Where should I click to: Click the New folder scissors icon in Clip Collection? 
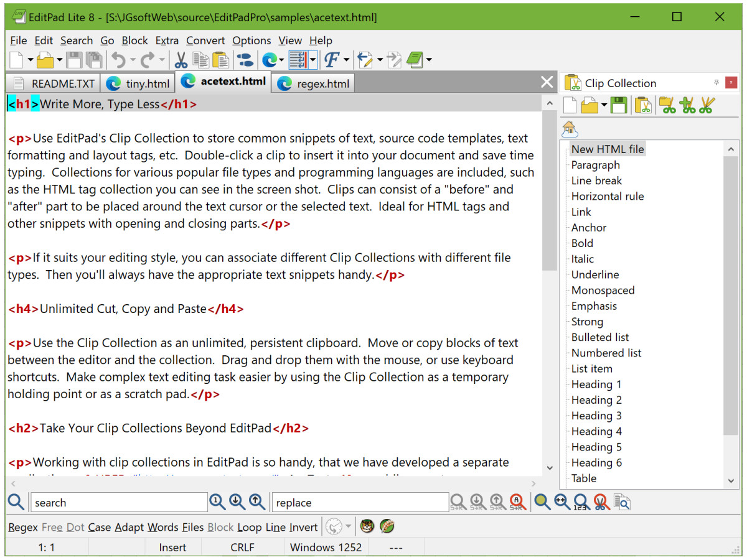[x=667, y=106]
